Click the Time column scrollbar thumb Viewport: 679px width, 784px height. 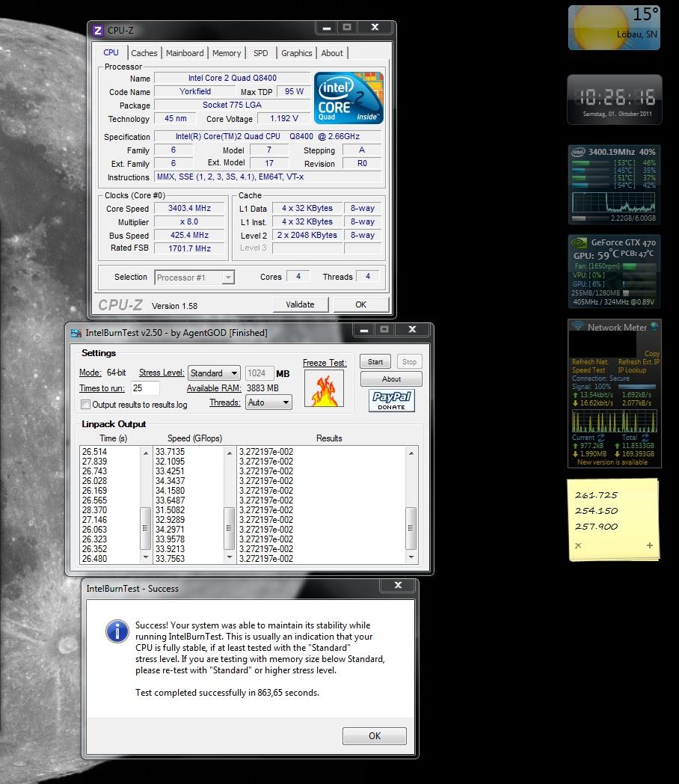click(x=145, y=528)
